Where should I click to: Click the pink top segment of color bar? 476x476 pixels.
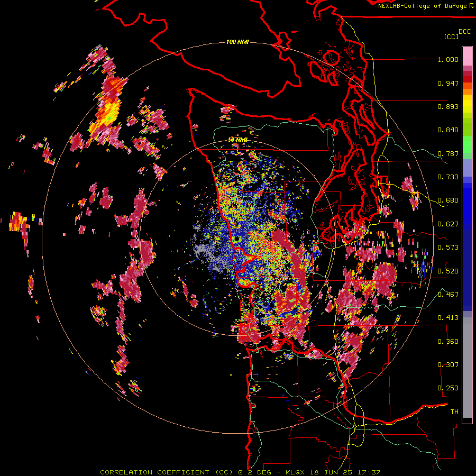click(x=467, y=56)
